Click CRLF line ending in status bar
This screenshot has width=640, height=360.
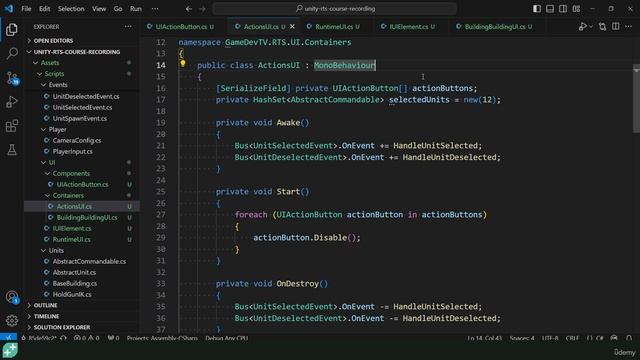(572, 338)
